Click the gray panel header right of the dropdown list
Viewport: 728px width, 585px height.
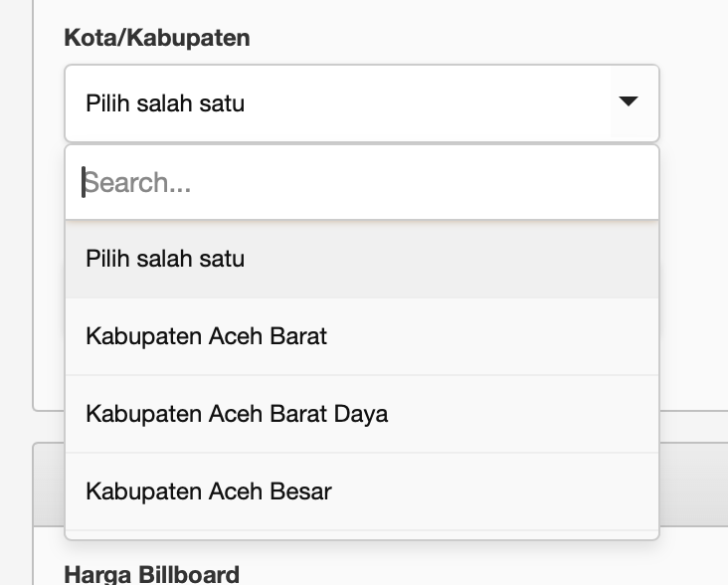[x=693, y=485]
